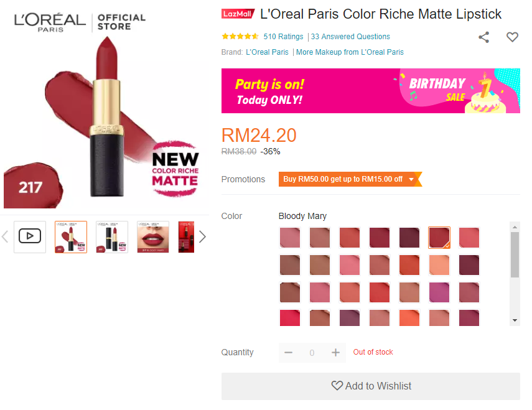Select the selected Bloody Mary color swatch

(x=439, y=238)
